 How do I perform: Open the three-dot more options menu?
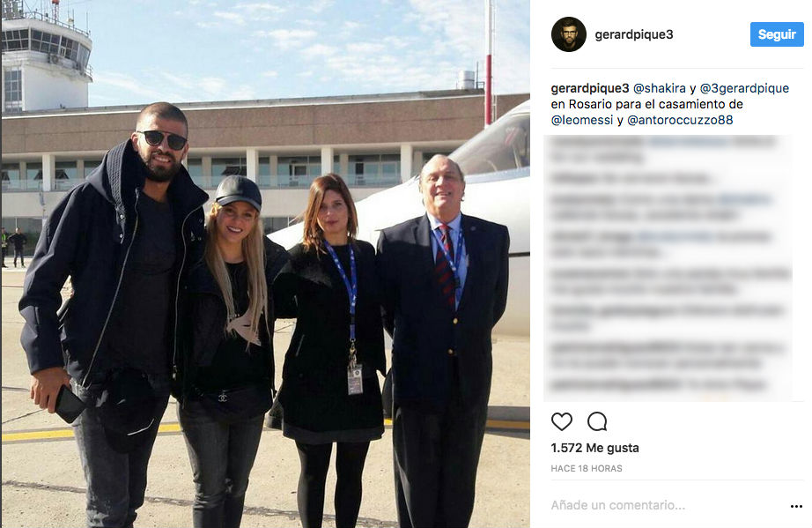[x=796, y=506]
